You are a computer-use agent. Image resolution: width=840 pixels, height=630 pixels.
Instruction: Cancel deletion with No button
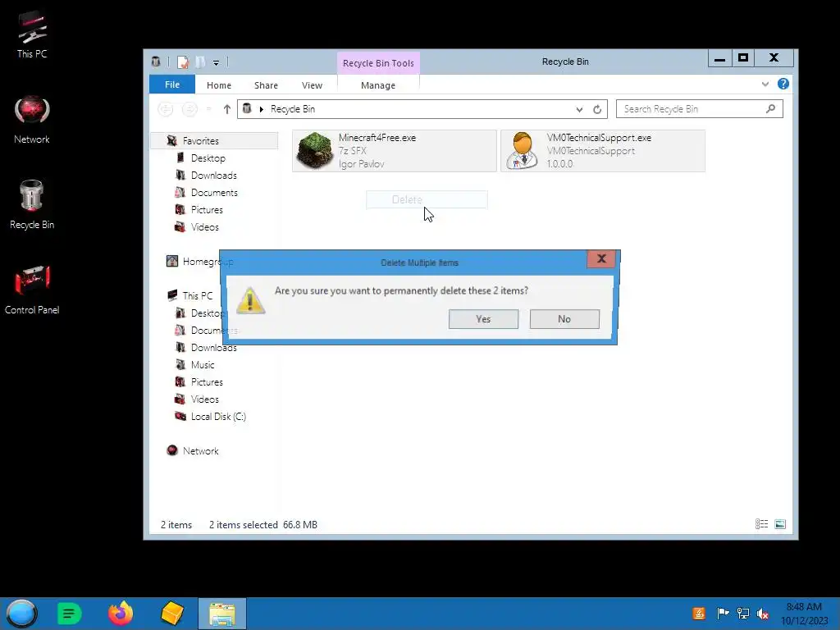click(x=564, y=319)
